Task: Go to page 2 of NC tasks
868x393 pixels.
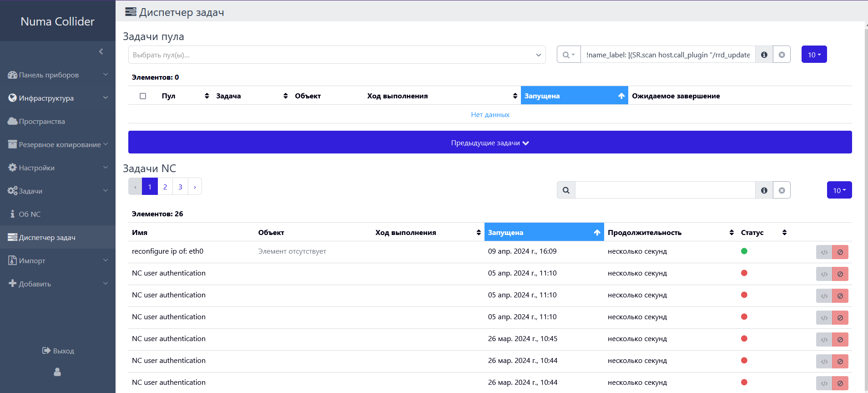Action: 165,187
